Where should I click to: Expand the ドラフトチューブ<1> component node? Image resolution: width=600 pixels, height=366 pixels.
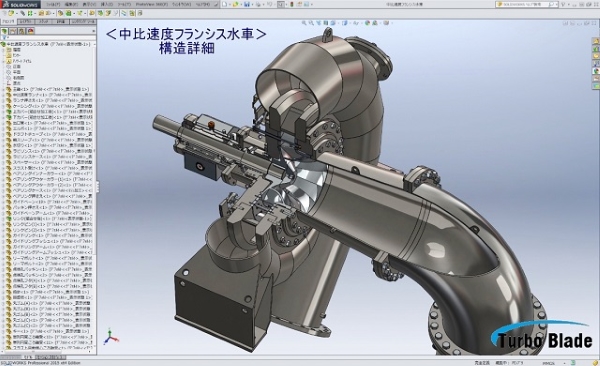(3, 134)
